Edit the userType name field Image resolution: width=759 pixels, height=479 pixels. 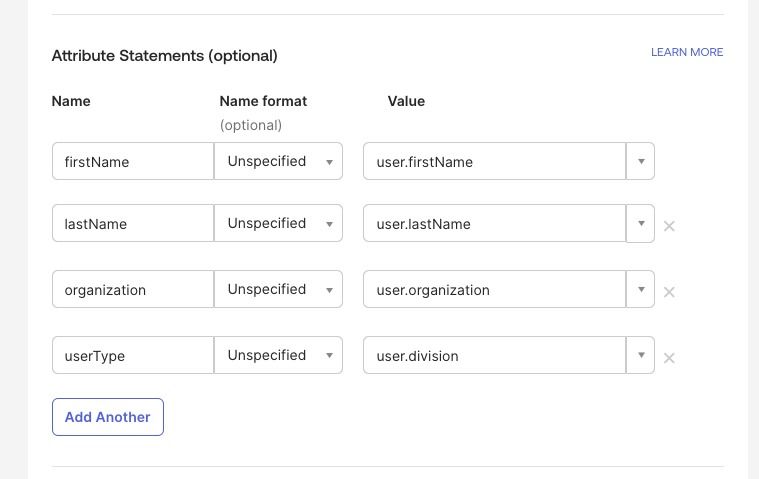pos(132,355)
